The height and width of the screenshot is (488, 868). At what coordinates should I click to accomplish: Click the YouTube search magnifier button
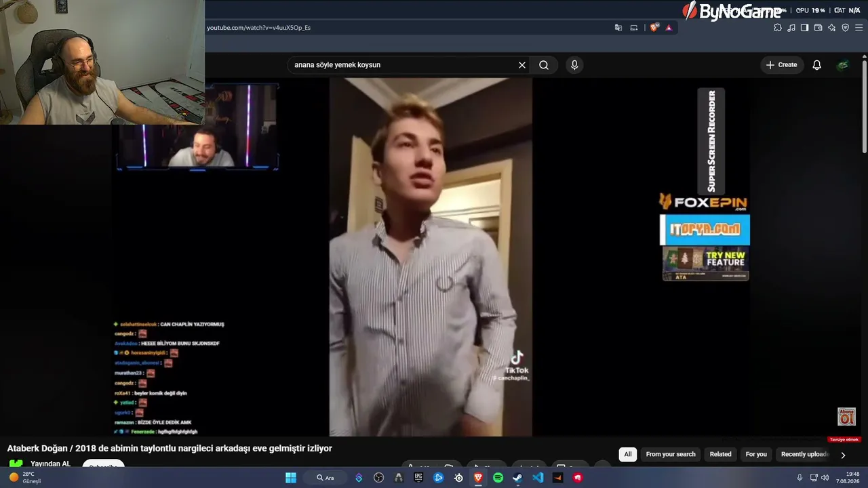(x=544, y=65)
